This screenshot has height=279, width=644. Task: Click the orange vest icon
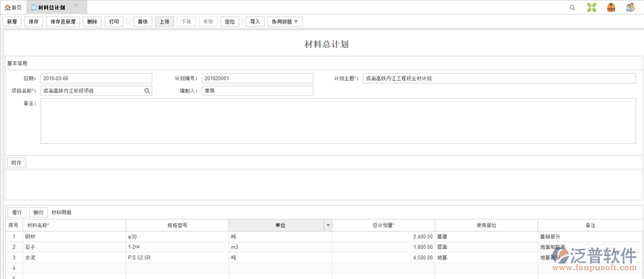coord(611,7)
